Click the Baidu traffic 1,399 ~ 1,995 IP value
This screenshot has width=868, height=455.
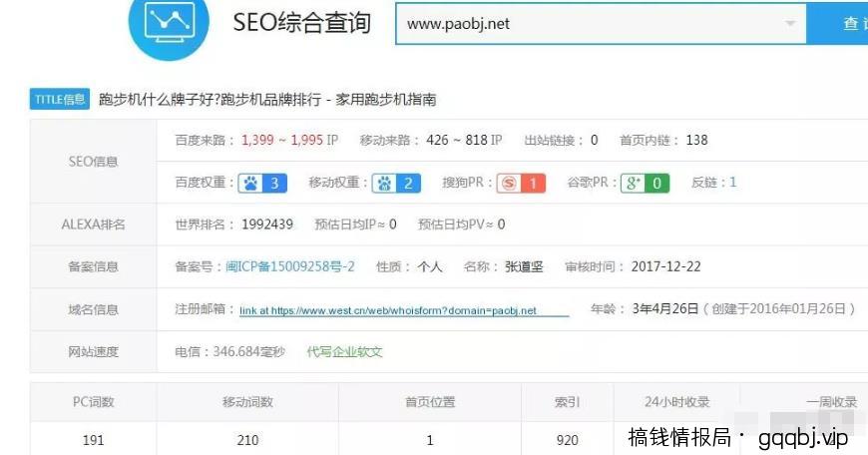(289, 140)
